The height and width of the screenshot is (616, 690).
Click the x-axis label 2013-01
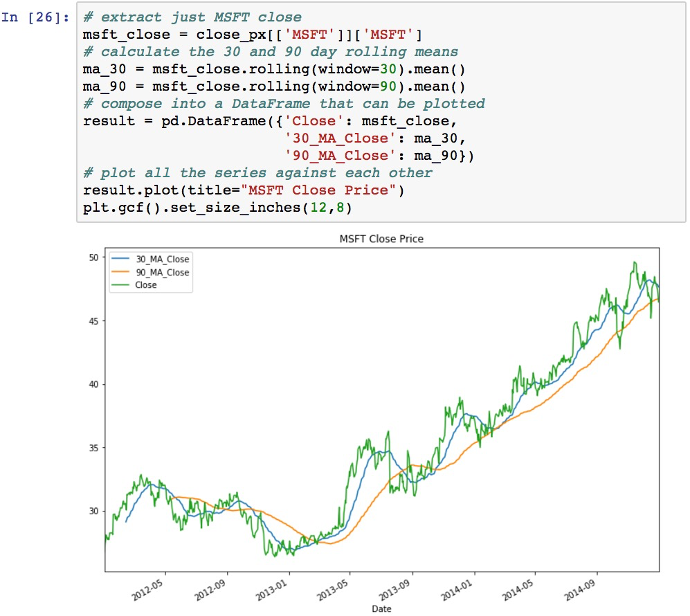click(x=271, y=590)
